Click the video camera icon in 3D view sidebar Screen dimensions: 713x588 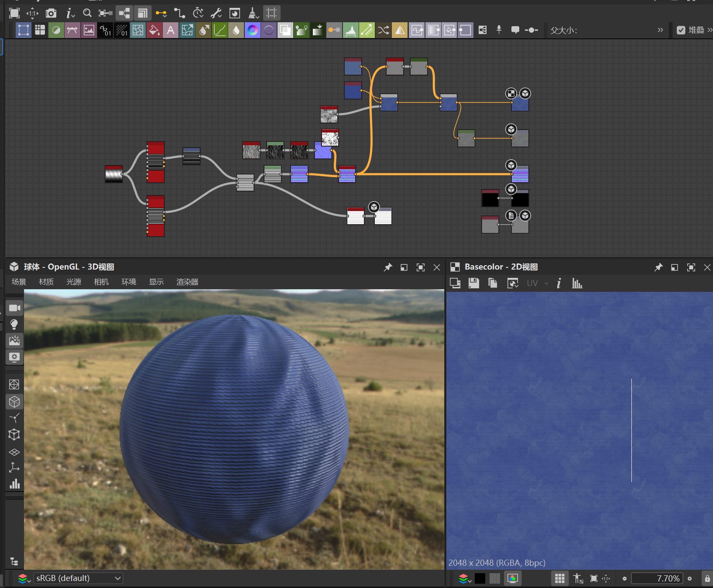coord(14,308)
